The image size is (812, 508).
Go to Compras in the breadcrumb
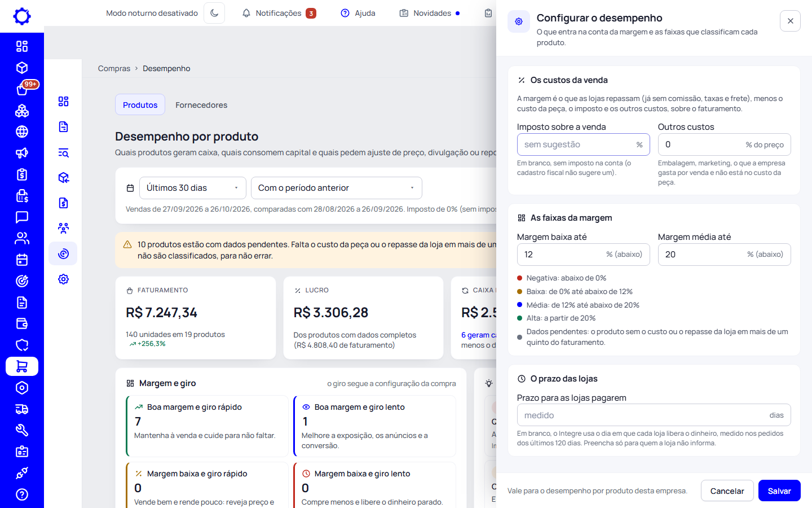pos(114,68)
